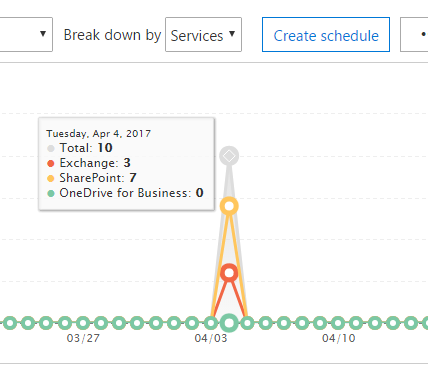Click the green OneDrive legend dot in tooltip
This screenshot has height=368, width=428.
pyautogui.click(x=51, y=193)
